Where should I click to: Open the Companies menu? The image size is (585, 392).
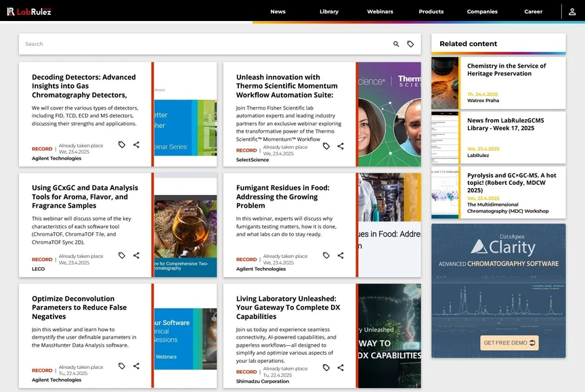tap(482, 12)
